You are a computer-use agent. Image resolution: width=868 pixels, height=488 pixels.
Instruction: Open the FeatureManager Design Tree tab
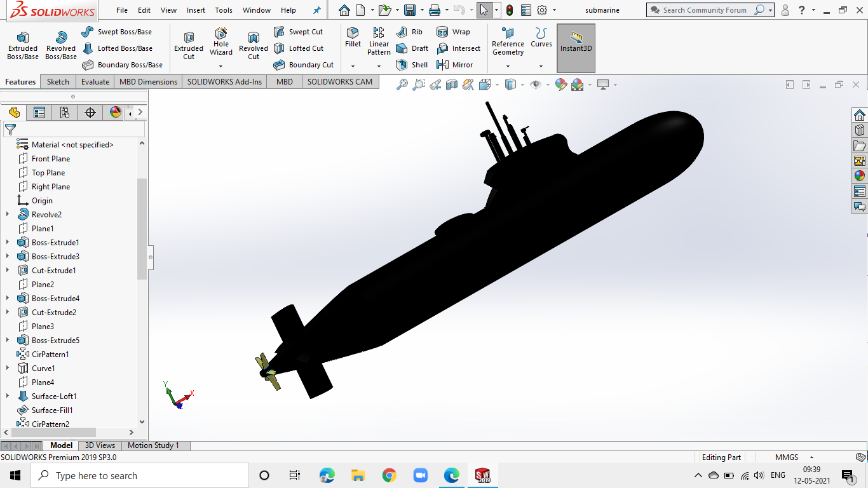pyautogui.click(x=14, y=112)
